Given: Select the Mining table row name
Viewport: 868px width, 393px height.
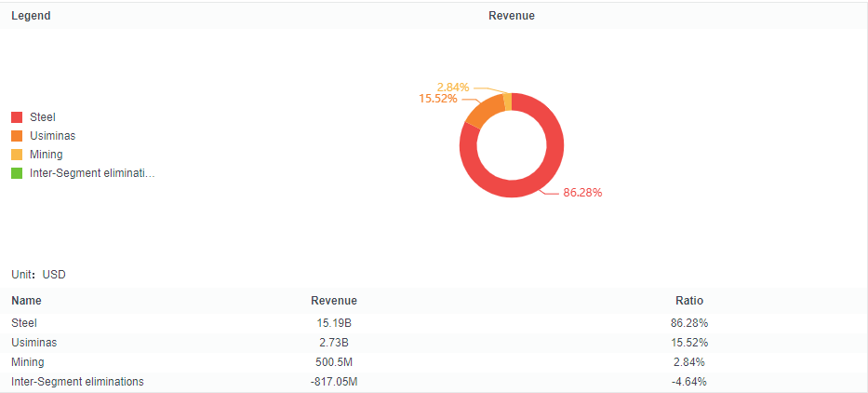Looking at the screenshot, I should tap(28, 362).
